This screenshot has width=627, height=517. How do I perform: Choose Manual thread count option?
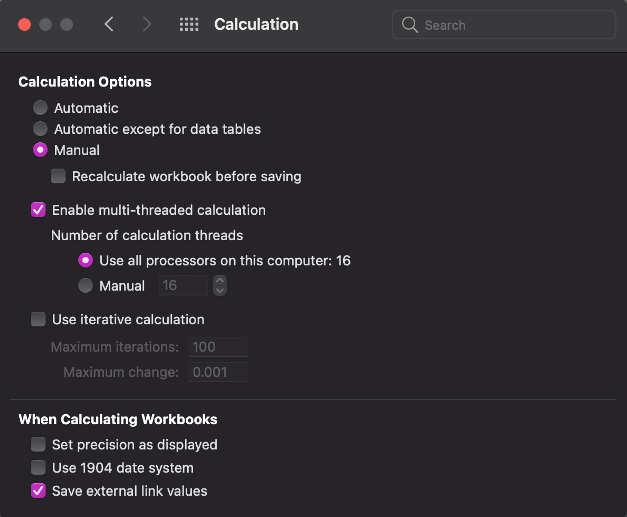pyautogui.click(x=86, y=286)
